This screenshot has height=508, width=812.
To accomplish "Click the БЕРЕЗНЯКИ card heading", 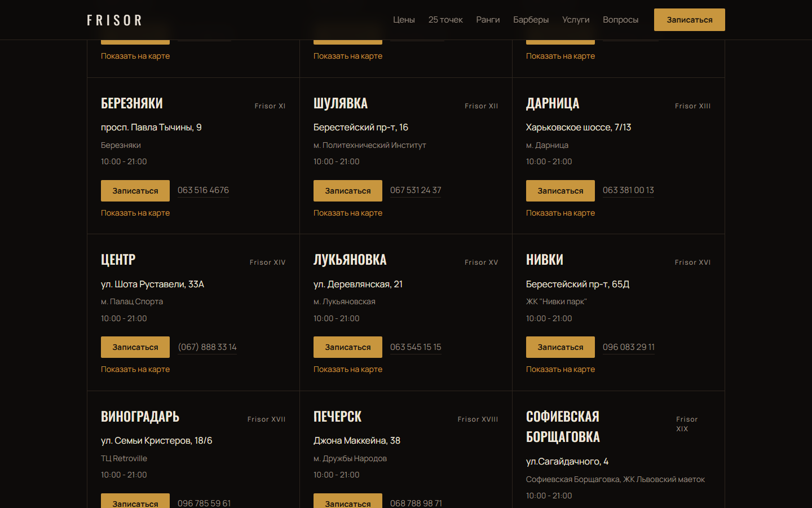I will click(x=132, y=103).
